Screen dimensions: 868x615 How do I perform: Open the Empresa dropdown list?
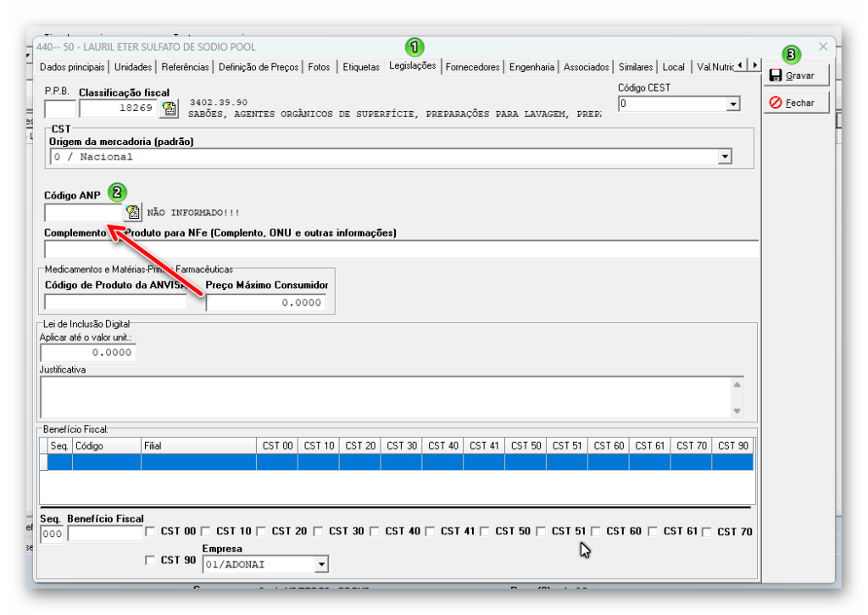[x=320, y=564]
